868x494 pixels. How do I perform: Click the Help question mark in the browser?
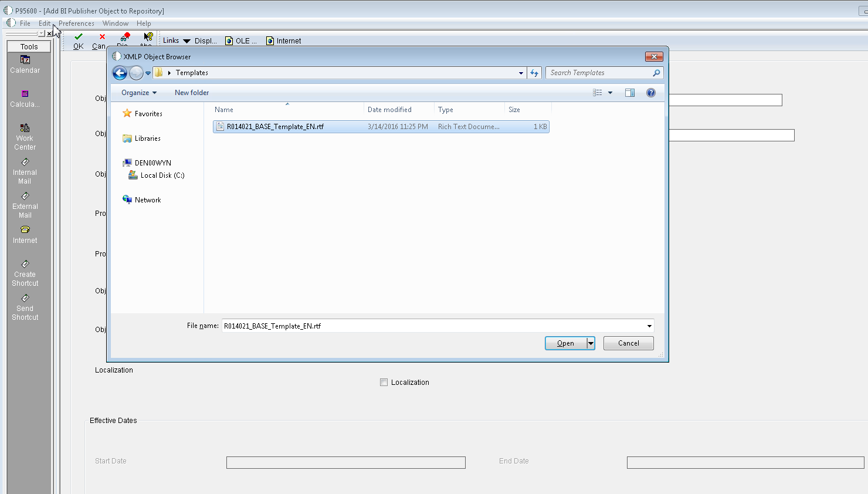pyautogui.click(x=650, y=92)
